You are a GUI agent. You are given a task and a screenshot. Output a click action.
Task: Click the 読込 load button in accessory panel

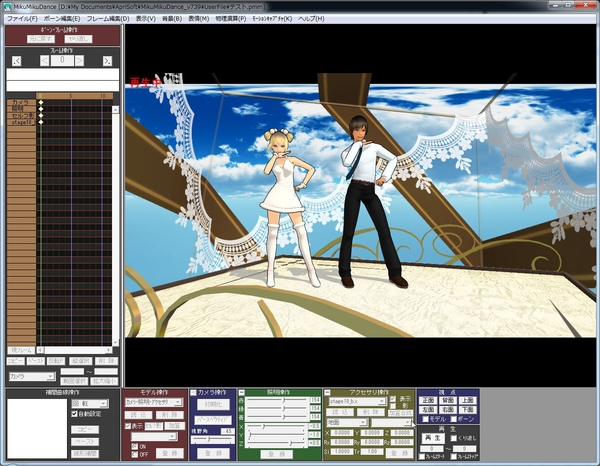pyautogui.click(x=340, y=412)
